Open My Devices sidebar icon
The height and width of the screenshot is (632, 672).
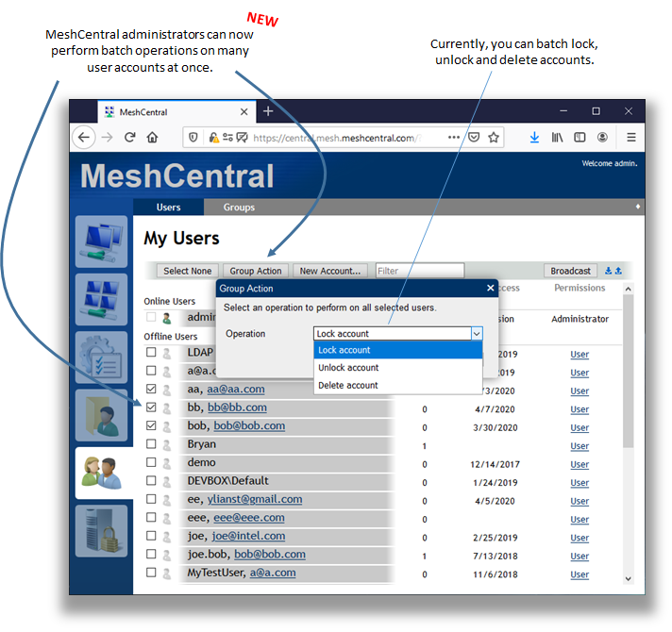click(101, 241)
